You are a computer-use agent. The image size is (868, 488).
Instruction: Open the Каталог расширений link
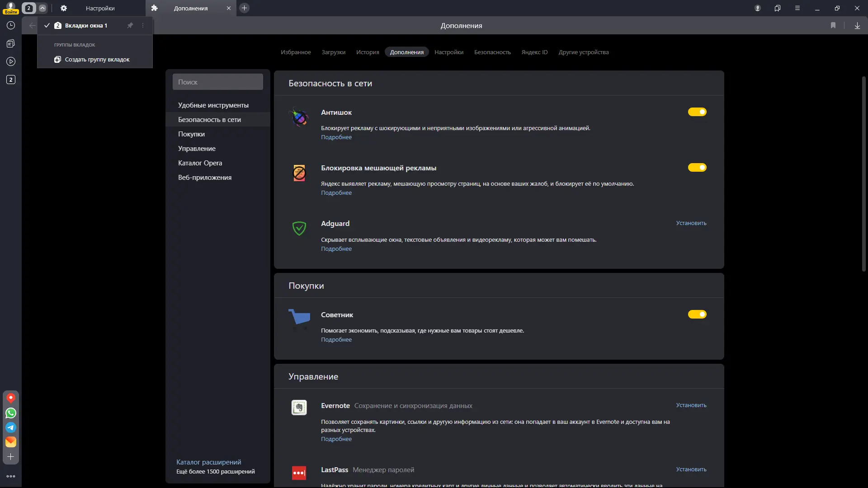click(208, 462)
